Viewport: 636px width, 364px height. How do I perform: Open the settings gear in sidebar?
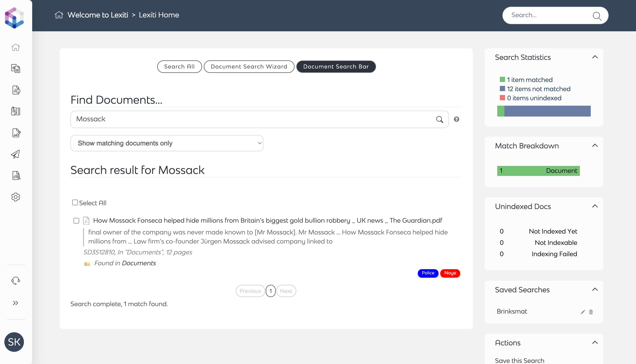click(x=15, y=197)
